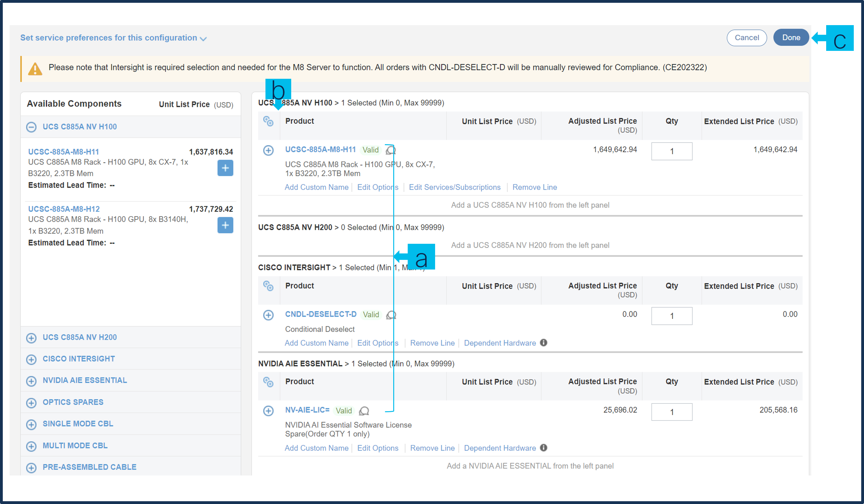Edit the quantity field for UCSC-885A-M8-H11

(x=671, y=151)
